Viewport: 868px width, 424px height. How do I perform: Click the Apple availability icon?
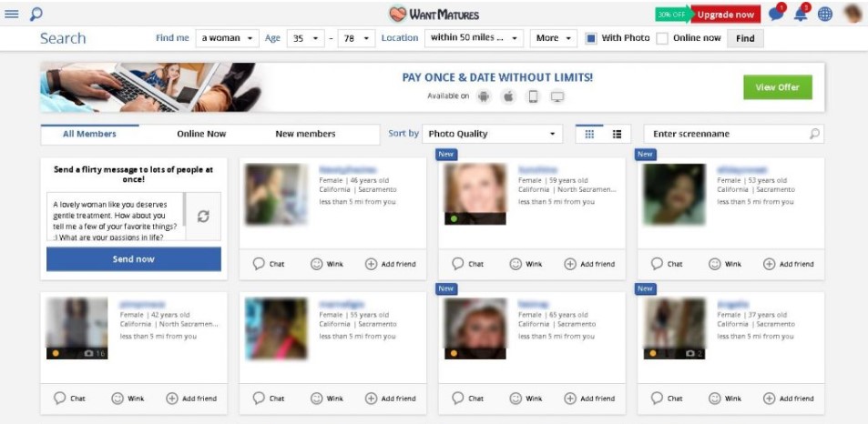508,96
